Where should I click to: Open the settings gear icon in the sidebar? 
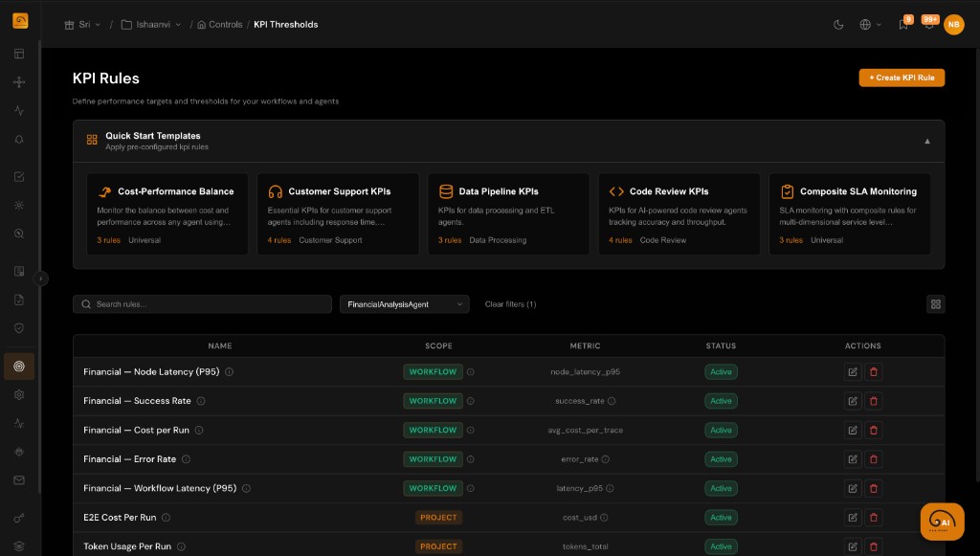[19, 393]
